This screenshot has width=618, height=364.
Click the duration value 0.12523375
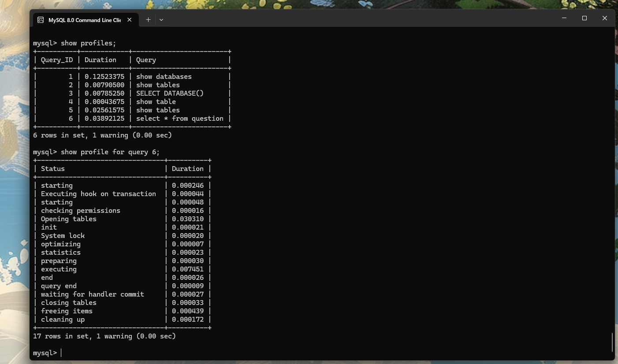point(104,77)
